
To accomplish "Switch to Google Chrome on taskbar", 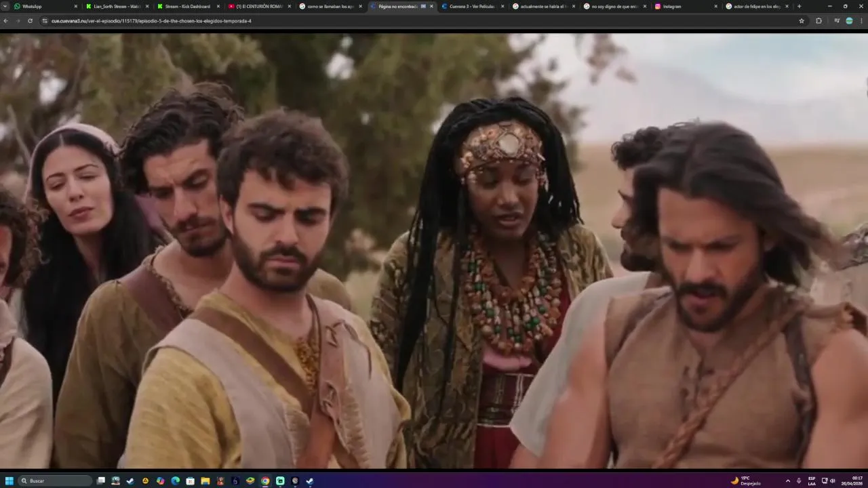I will pyautogui.click(x=265, y=481).
